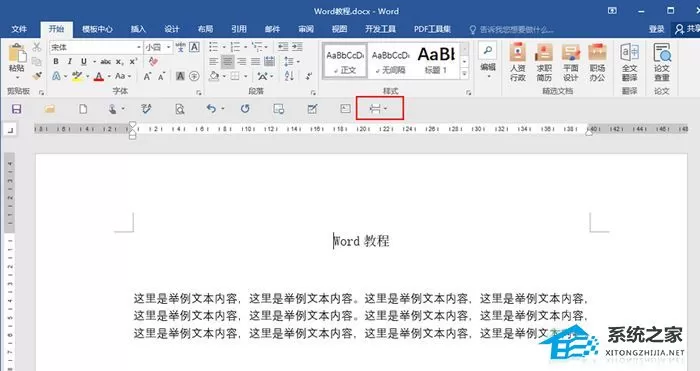Click the 告诉我您想要做什么 search field
The width and height of the screenshot is (700, 371).
[x=512, y=29]
